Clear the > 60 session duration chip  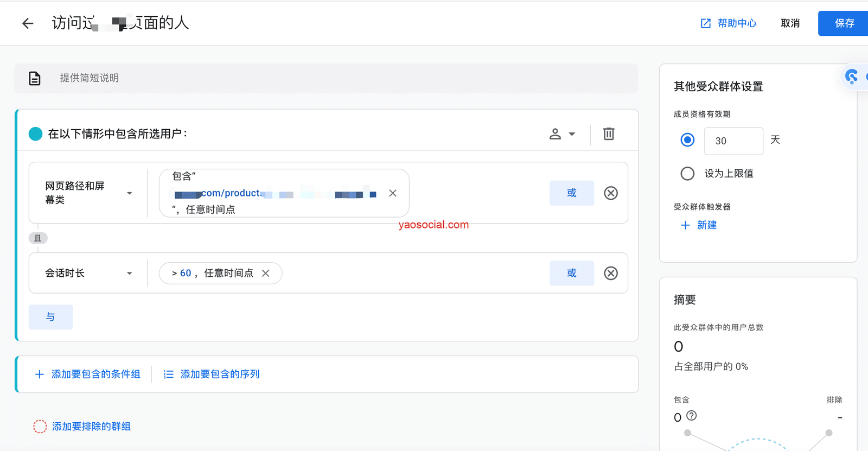coord(266,274)
